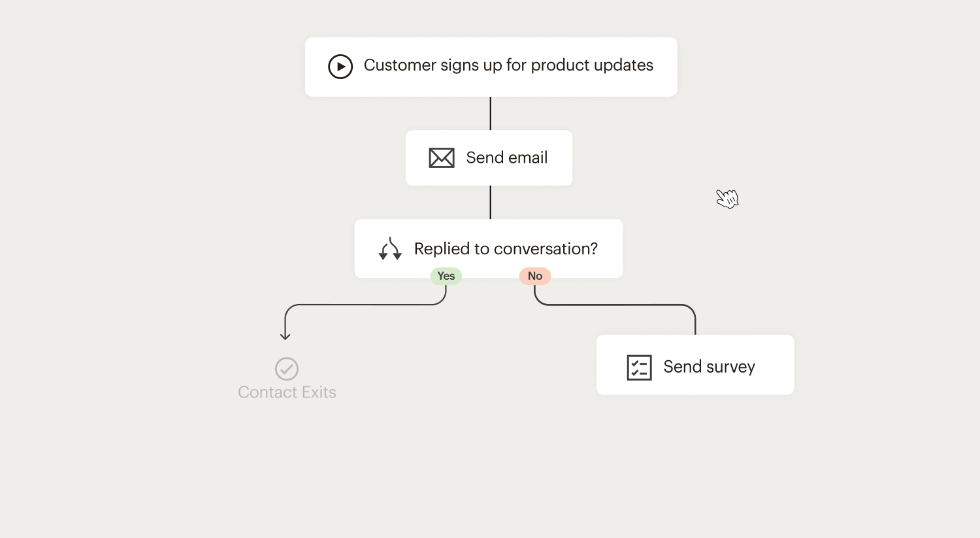980x538 pixels.
Task: Open the 'Replied to conversation?' condition
Action: coord(506,249)
